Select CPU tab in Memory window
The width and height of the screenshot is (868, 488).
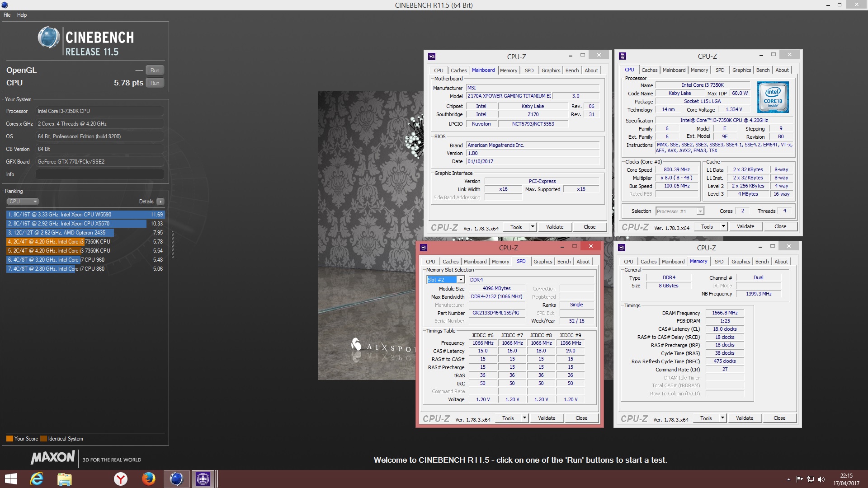point(628,262)
